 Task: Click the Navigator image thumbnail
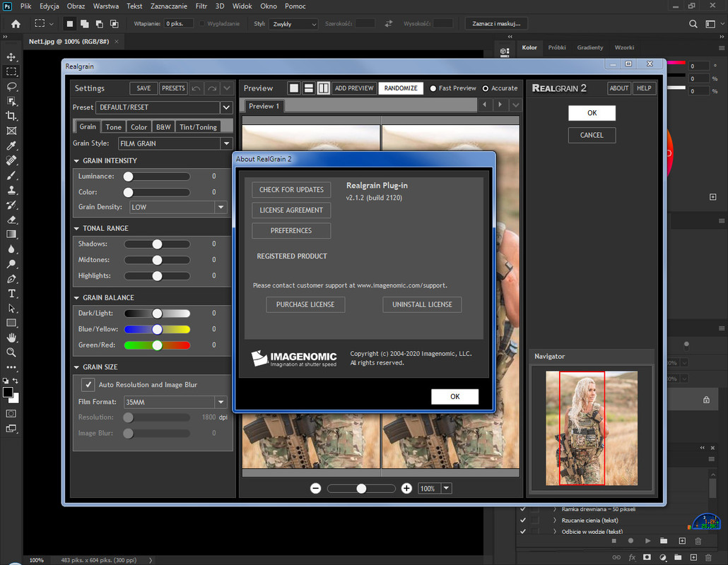[592, 428]
